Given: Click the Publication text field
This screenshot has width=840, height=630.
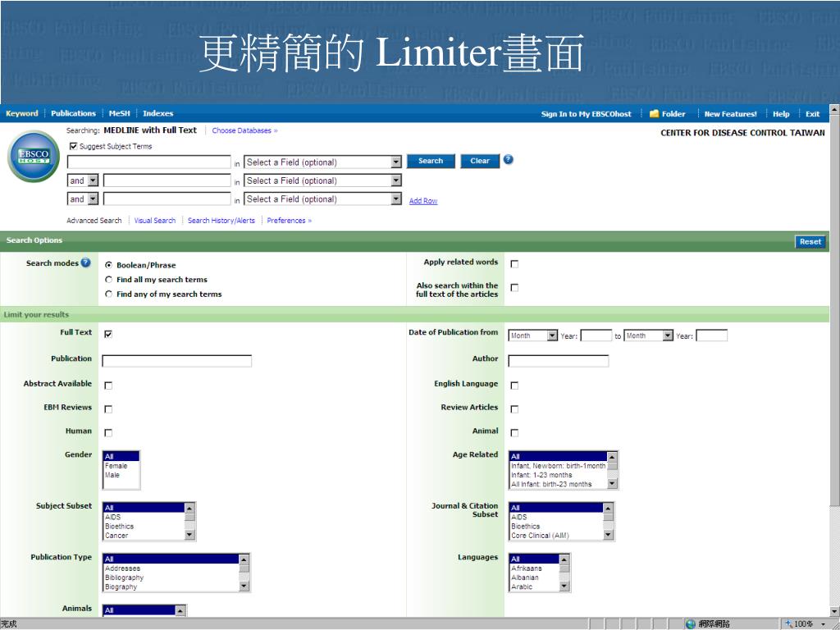Looking at the screenshot, I should pos(177,361).
